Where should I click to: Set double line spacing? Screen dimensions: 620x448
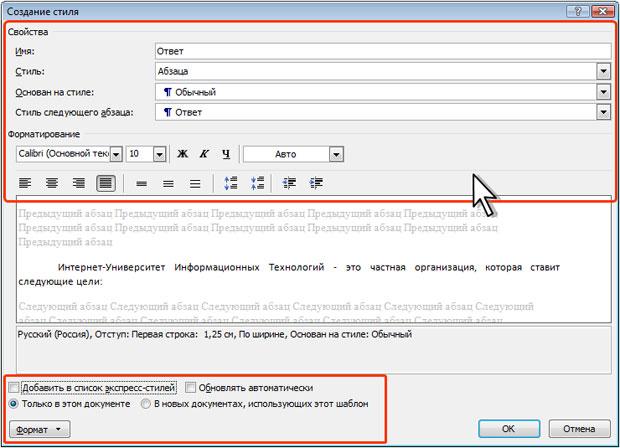[x=195, y=183]
